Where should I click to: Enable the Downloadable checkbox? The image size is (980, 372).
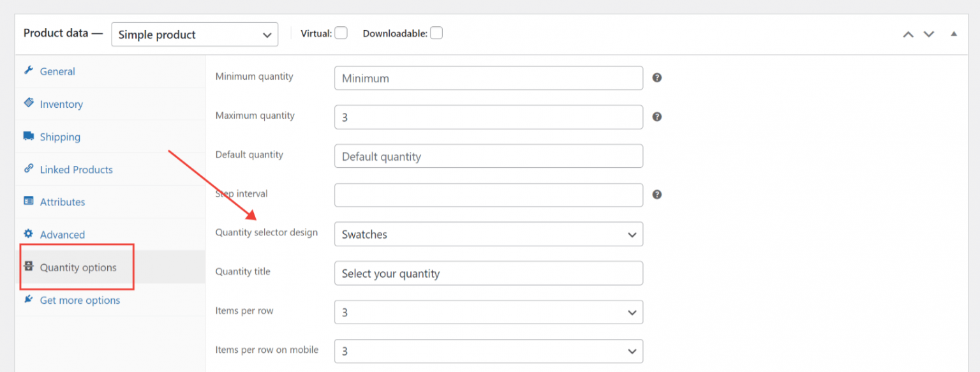pyautogui.click(x=436, y=33)
